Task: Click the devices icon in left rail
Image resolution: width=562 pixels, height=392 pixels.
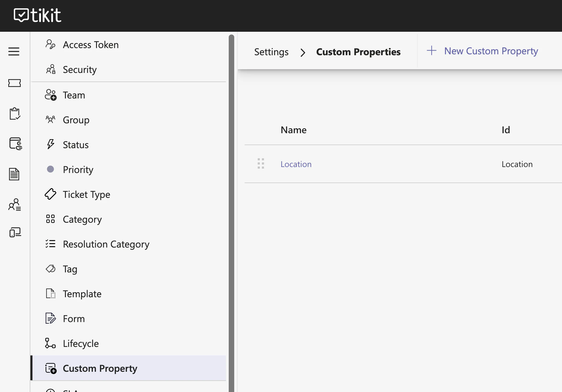Action: tap(15, 232)
